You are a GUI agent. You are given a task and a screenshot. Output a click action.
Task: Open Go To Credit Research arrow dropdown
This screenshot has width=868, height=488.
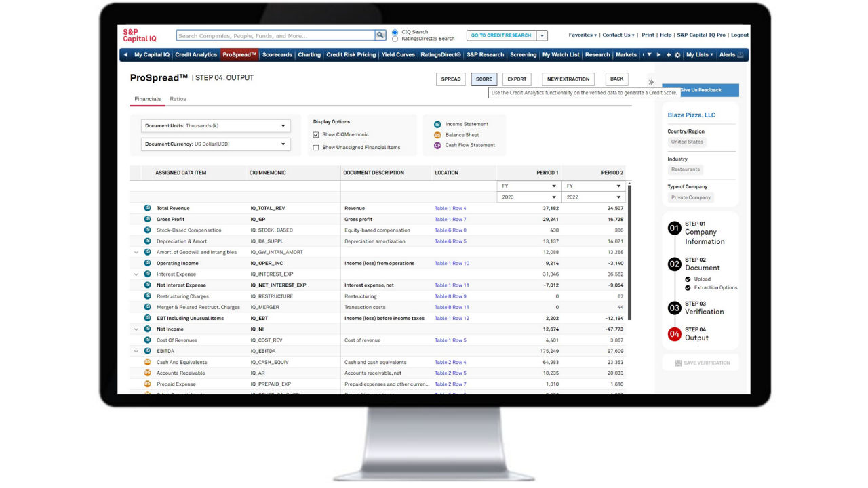(542, 35)
